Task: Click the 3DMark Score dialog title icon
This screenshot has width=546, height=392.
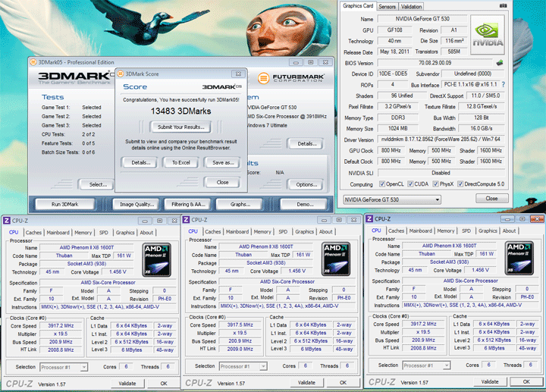Action: [121, 74]
